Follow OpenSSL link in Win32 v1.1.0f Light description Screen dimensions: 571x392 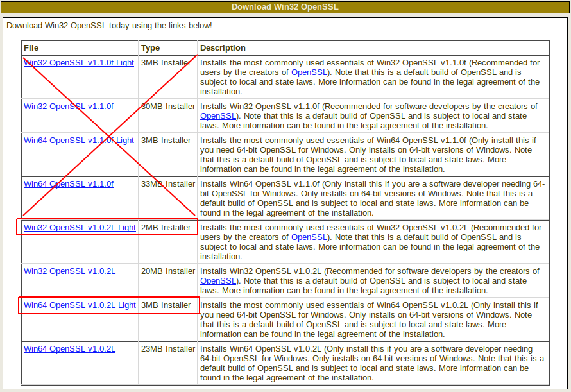[309, 72]
